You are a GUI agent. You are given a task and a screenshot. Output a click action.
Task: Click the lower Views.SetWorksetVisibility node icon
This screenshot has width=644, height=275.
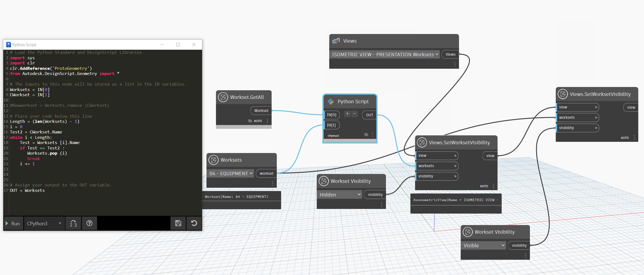pos(422,143)
